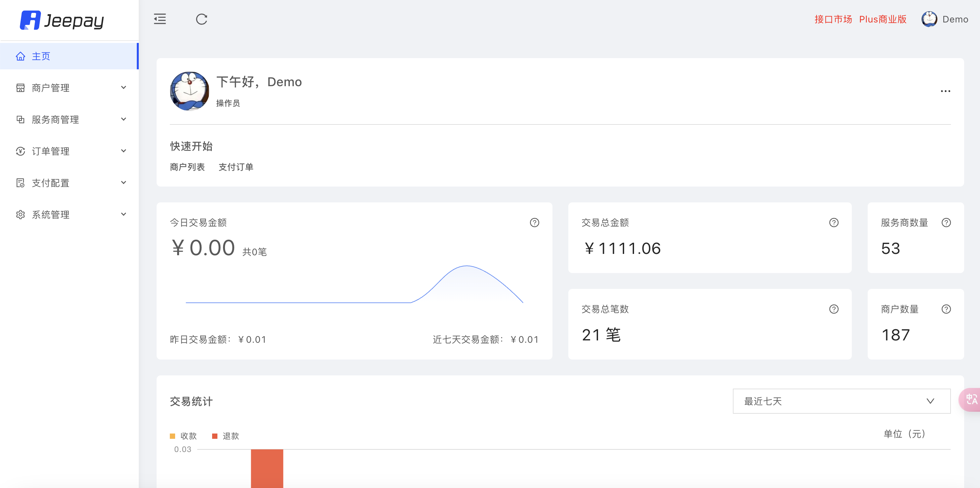
Task: Open the 支付订单 quick start link
Action: (x=236, y=167)
